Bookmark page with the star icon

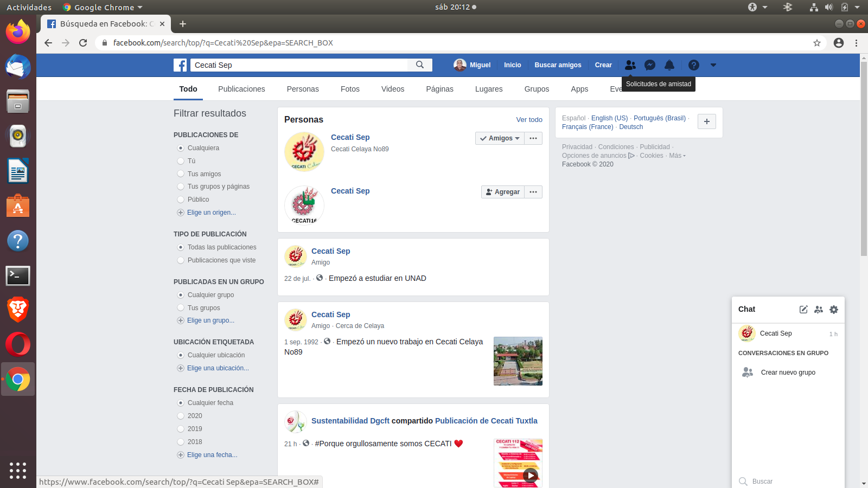[x=817, y=43]
